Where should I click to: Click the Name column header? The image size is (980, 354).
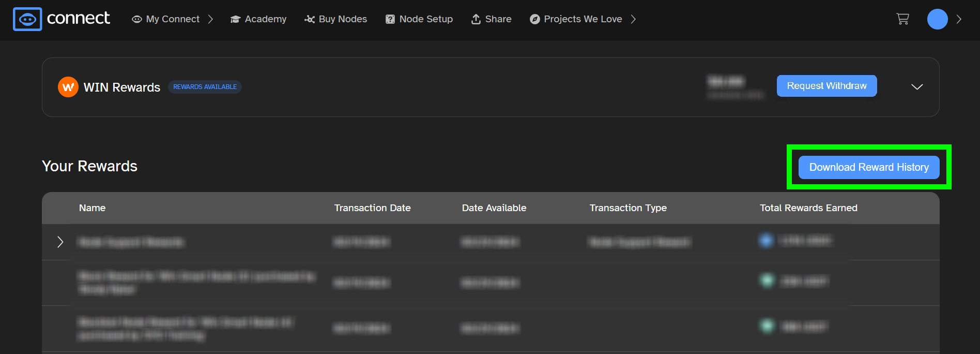[92, 208]
